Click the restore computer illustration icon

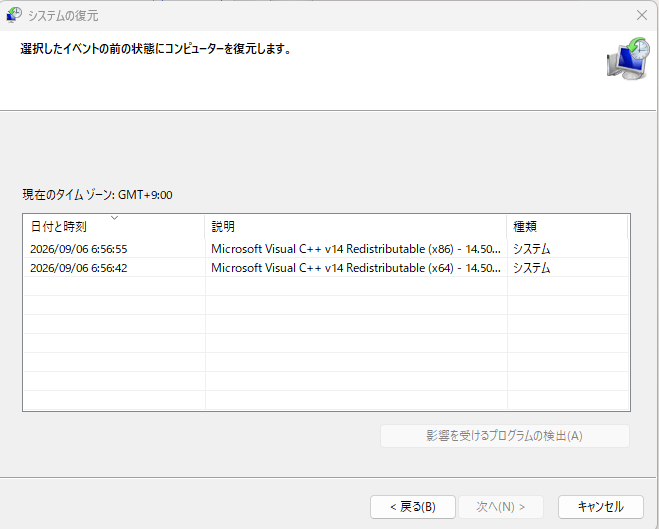click(x=628, y=59)
